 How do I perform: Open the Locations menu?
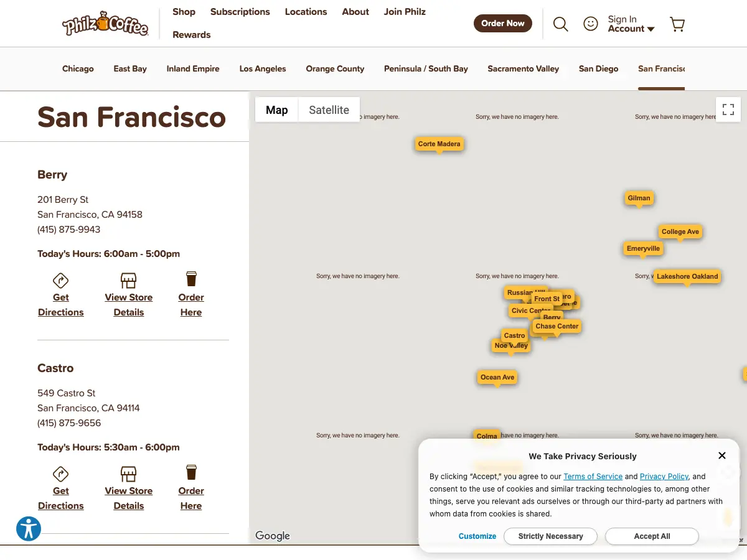[306, 12]
